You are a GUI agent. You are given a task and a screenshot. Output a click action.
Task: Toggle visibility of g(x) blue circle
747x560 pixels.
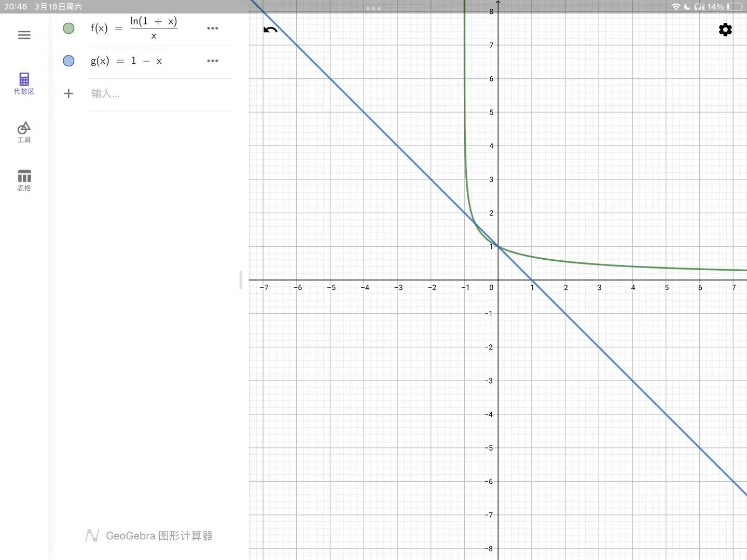(x=68, y=61)
